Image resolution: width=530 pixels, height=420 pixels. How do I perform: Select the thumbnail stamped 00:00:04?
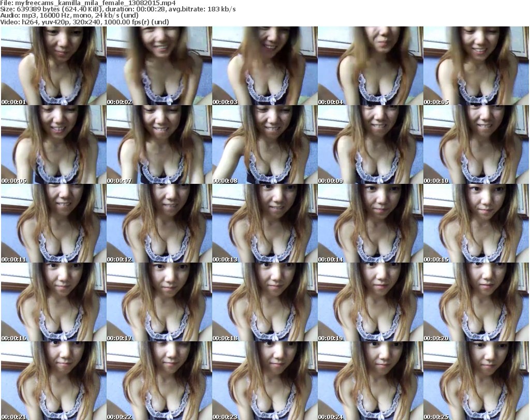tap(371, 66)
